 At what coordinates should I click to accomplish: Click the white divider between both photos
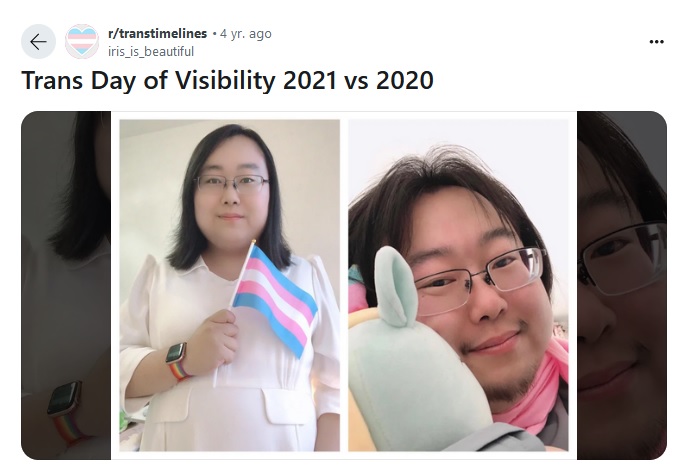(x=344, y=285)
